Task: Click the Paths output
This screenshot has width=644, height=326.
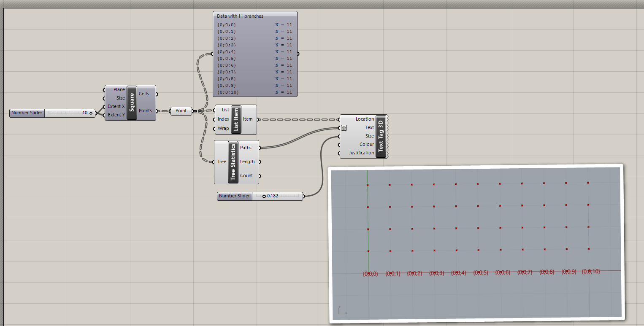Action: click(246, 148)
